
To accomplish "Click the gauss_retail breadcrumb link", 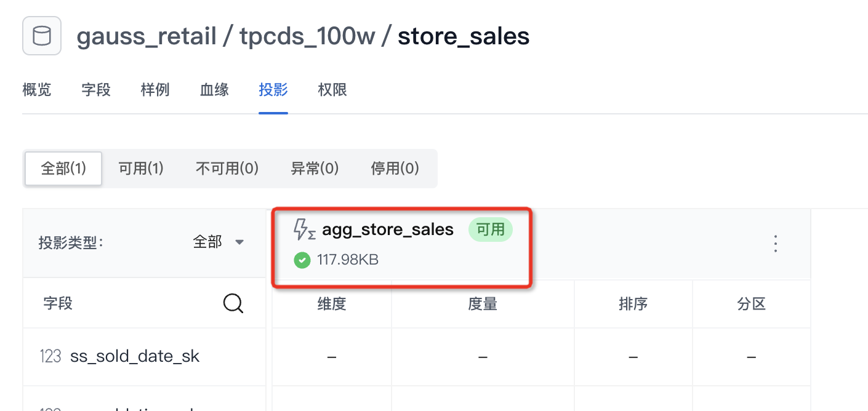I will click(x=147, y=37).
